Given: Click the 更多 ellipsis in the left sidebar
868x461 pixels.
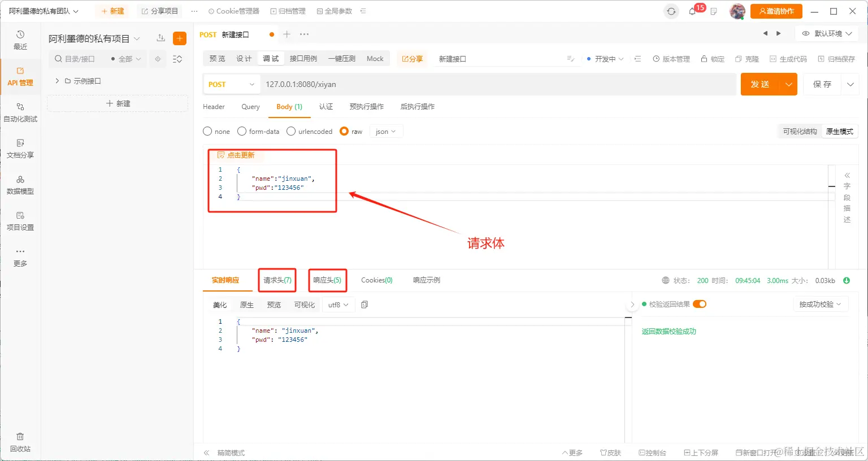Looking at the screenshot, I should [x=20, y=257].
